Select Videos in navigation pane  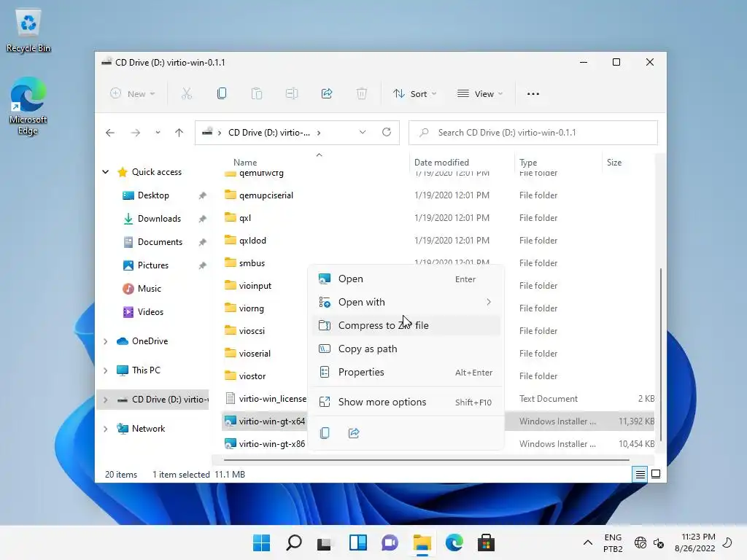pyautogui.click(x=150, y=312)
